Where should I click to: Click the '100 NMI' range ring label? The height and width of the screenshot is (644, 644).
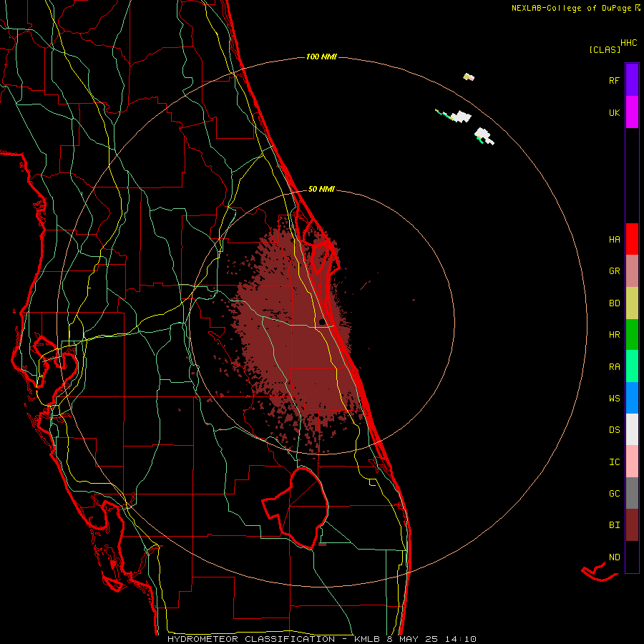click(321, 57)
